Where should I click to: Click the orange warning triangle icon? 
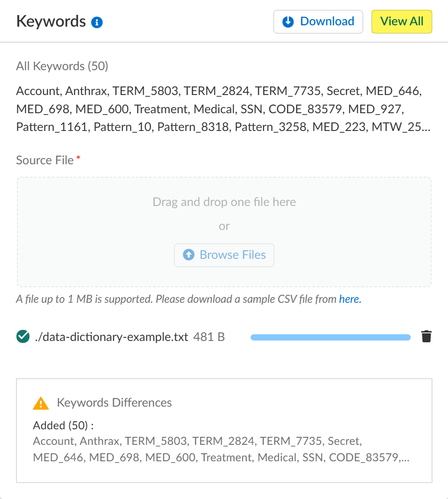coord(41,403)
